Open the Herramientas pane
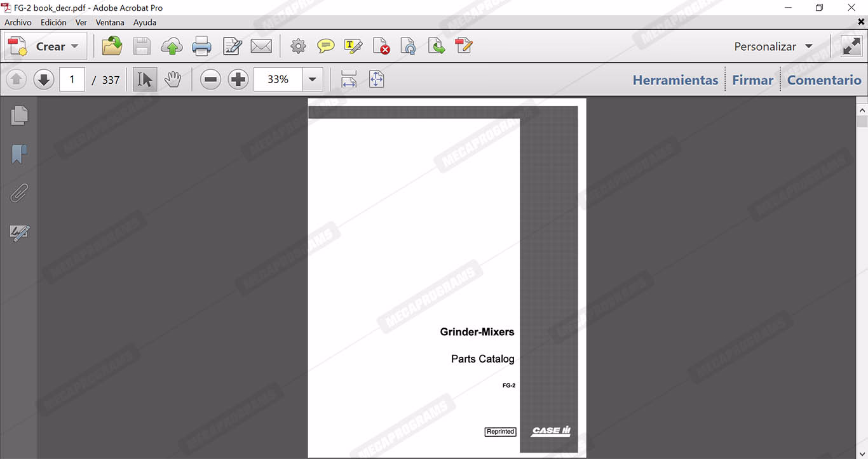Screen dimensions: 868x459 675,80
